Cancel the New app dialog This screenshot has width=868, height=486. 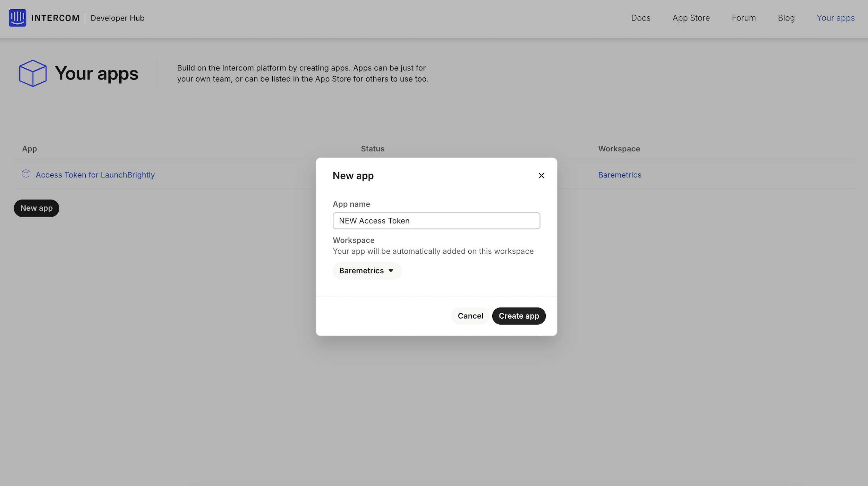coord(470,316)
